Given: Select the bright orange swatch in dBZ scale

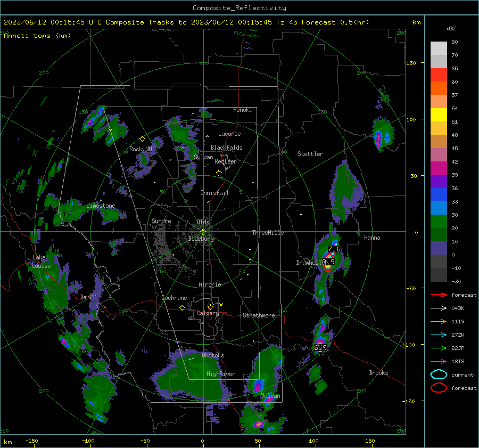Looking at the screenshot, I should pyautogui.click(x=439, y=88).
